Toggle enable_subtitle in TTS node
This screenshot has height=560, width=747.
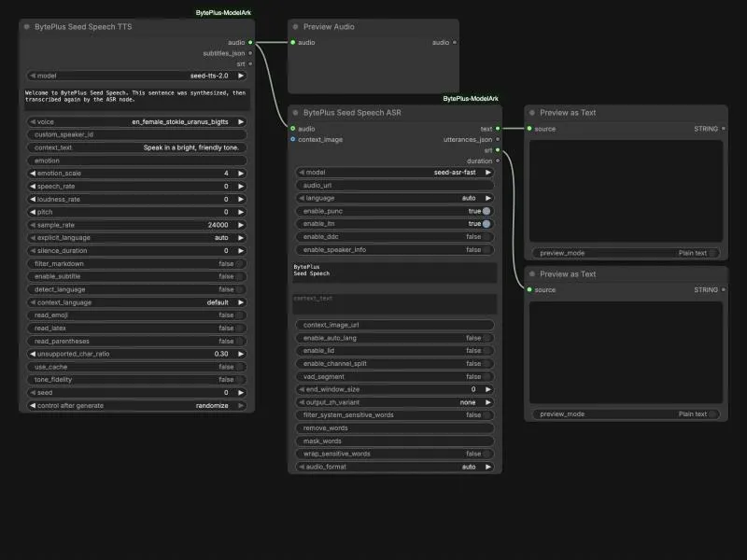coord(239,276)
